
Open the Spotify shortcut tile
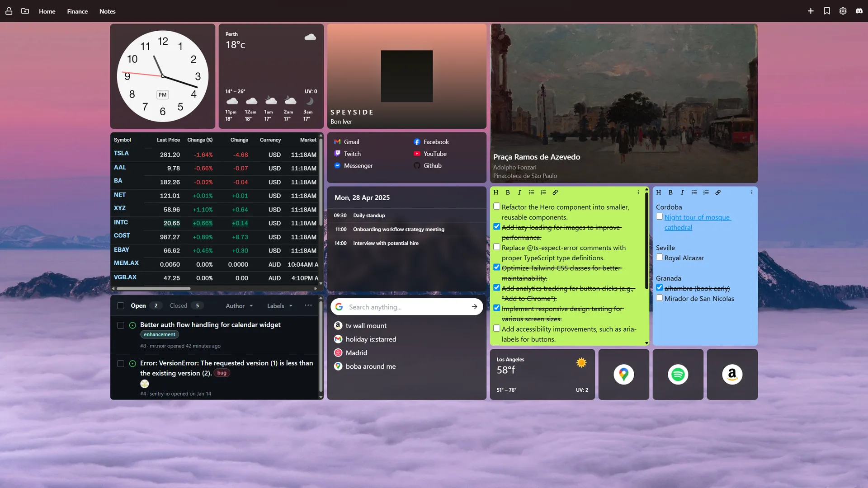click(x=678, y=374)
